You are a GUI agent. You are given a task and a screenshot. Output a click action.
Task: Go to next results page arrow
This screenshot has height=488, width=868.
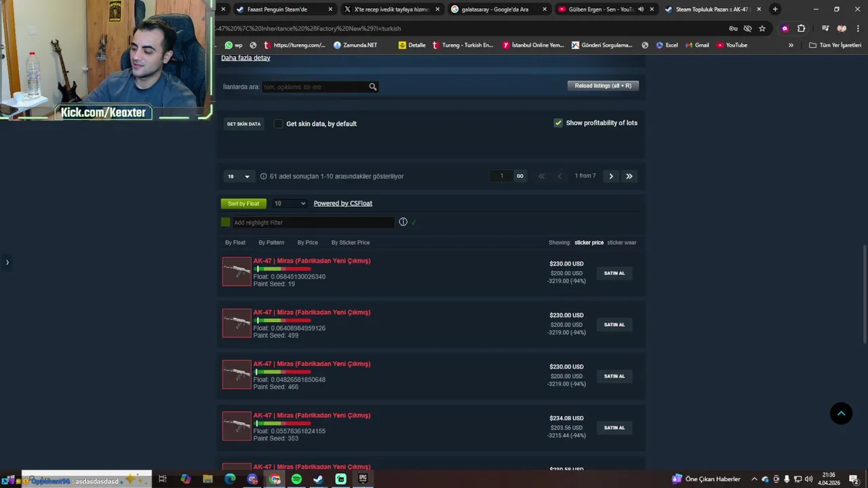coord(611,176)
